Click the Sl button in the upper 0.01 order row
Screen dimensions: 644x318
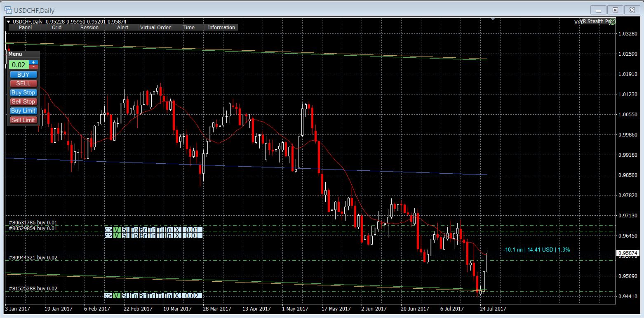click(125, 230)
